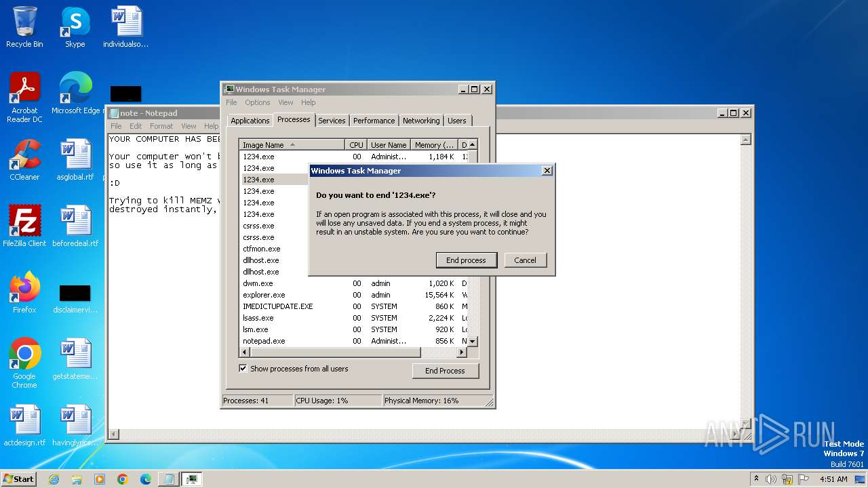Switch to Services tab
Image resolution: width=868 pixels, height=488 pixels.
tap(332, 121)
